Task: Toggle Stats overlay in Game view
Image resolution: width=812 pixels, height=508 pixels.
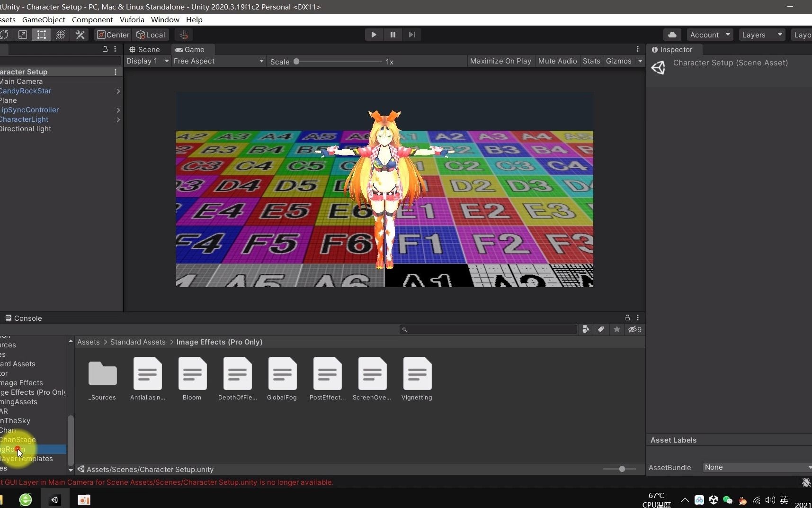Action: 591,61
